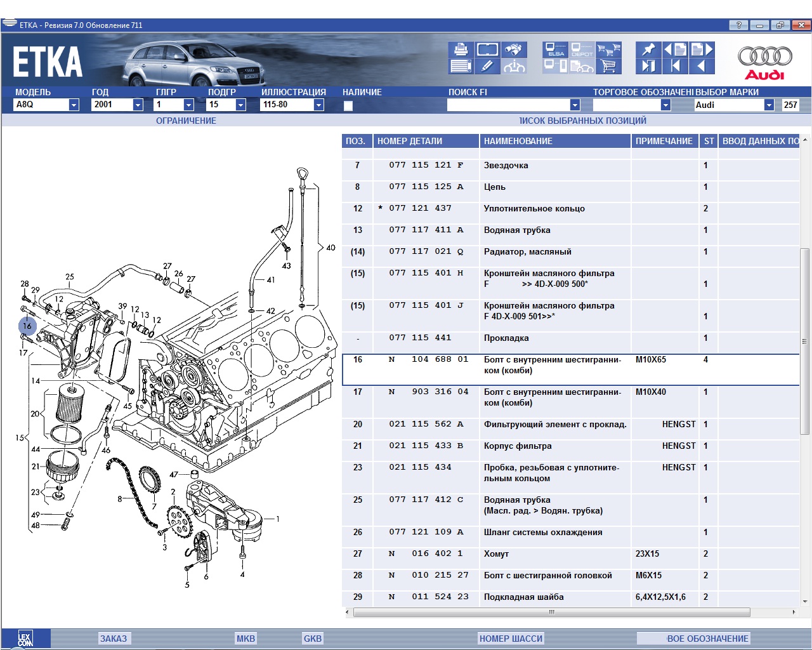Go to previous page with left-arrow document icon
The width and height of the screenshot is (812, 650).
(x=675, y=50)
